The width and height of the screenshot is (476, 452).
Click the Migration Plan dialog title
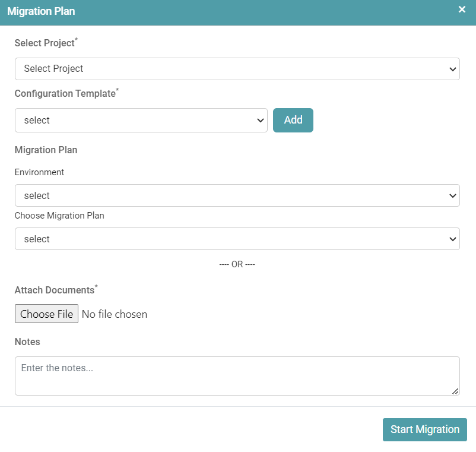(41, 11)
